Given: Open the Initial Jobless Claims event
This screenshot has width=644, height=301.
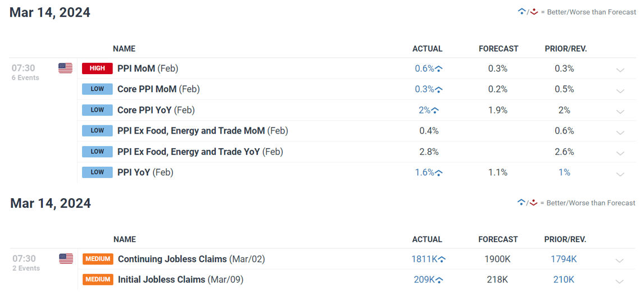Looking at the screenshot, I should [181, 280].
